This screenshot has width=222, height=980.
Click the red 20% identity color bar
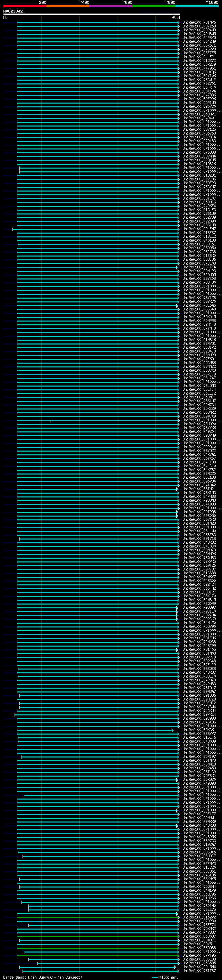coord(25,6)
